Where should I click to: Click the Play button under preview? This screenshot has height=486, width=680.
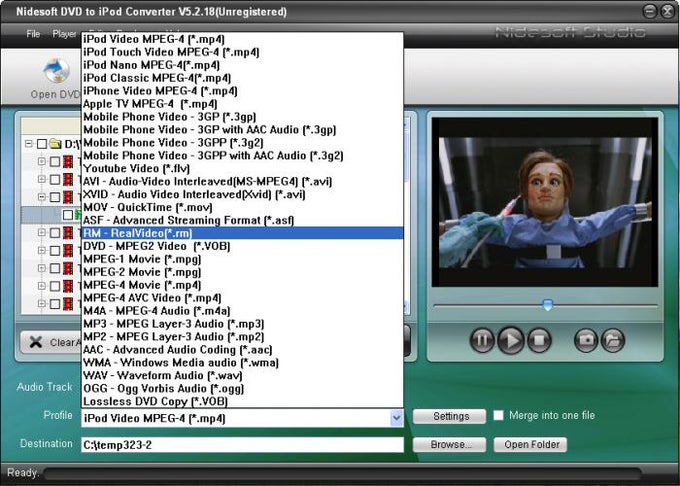coord(511,340)
